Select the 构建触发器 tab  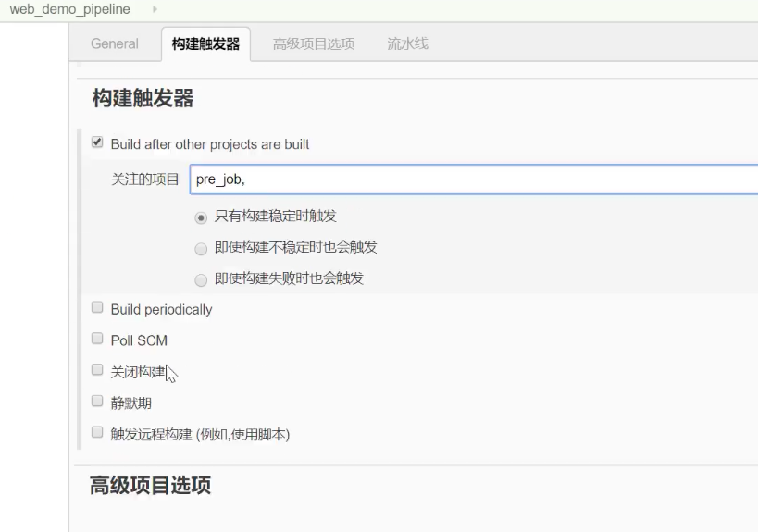tap(206, 44)
